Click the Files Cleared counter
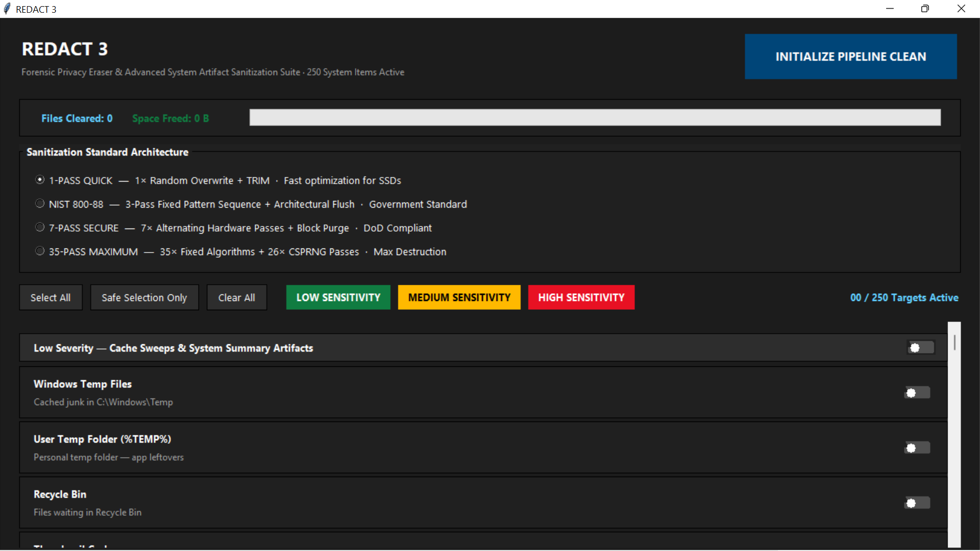The image size is (980, 551). (77, 118)
